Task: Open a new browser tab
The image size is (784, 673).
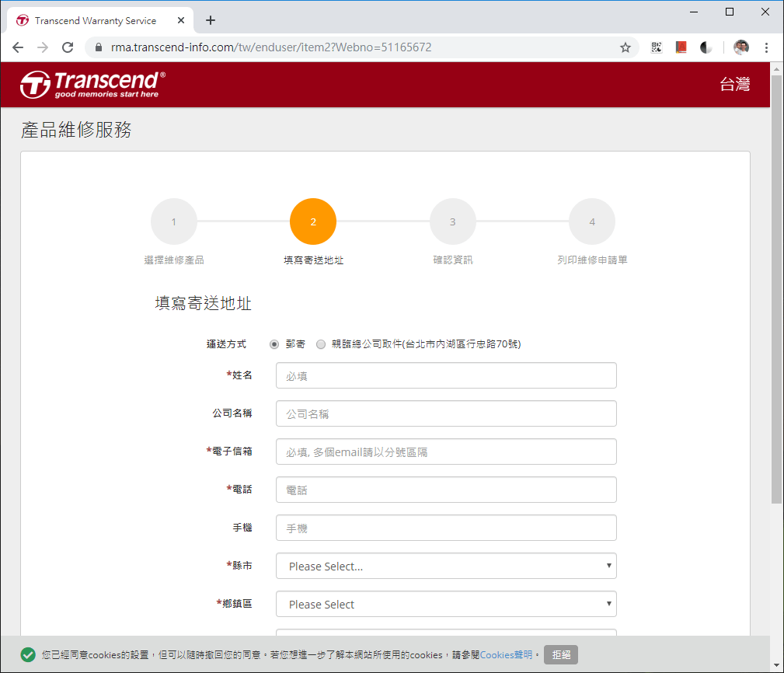Action: pos(210,20)
